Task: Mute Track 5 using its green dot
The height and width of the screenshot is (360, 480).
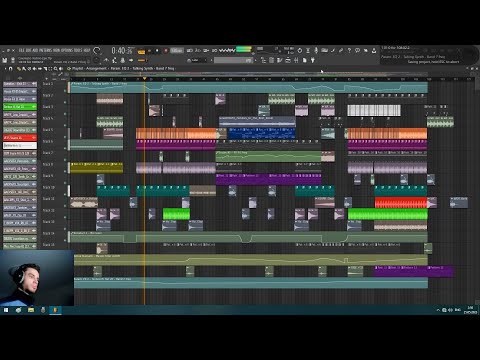Action: 65,137
